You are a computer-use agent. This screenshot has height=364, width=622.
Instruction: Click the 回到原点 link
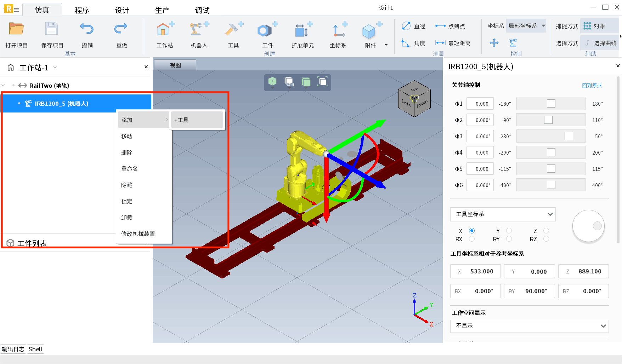click(x=592, y=86)
